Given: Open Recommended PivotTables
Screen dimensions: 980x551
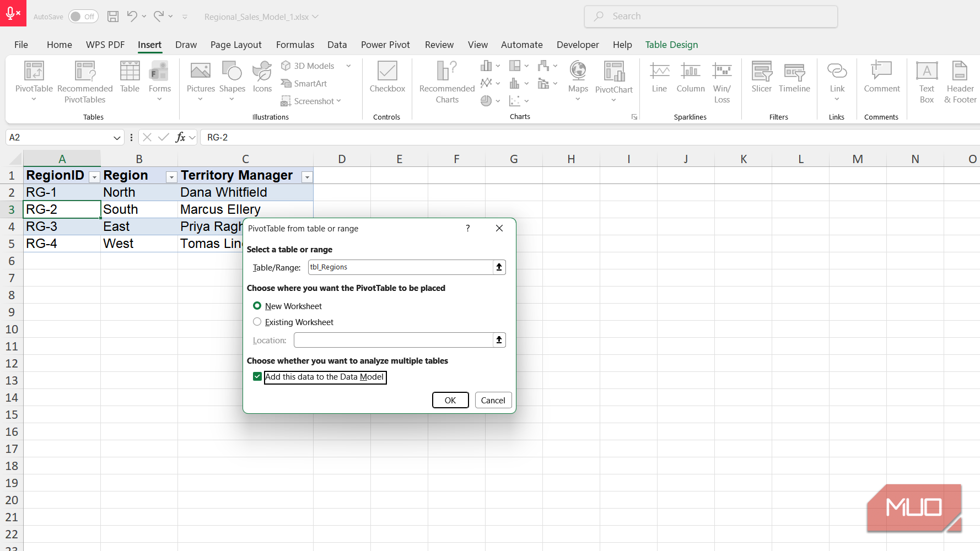Looking at the screenshot, I should pyautogui.click(x=85, y=82).
